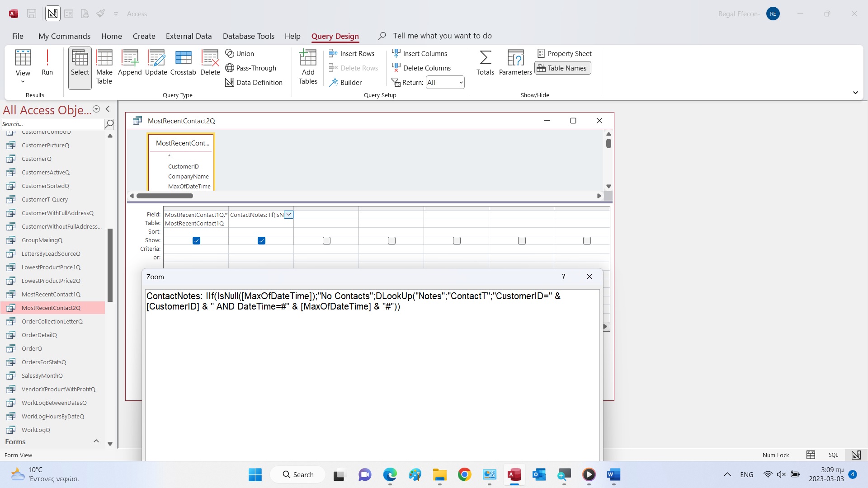The image size is (868, 488).
Task: Toggle the Table Names button
Action: click(562, 68)
